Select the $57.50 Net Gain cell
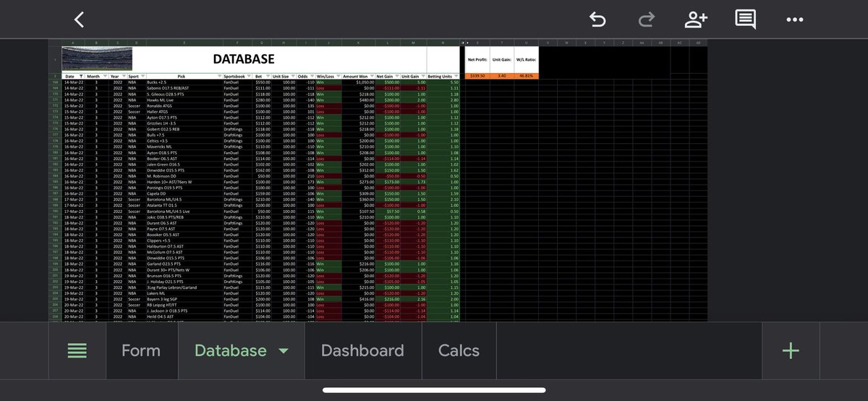The width and height of the screenshot is (868, 401). point(388,211)
